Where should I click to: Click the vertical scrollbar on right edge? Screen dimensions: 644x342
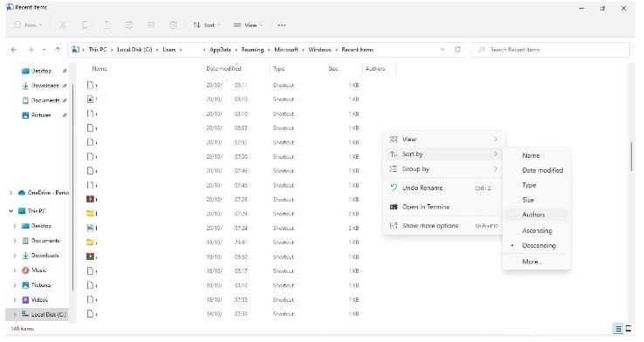pyautogui.click(x=631, y=156)
